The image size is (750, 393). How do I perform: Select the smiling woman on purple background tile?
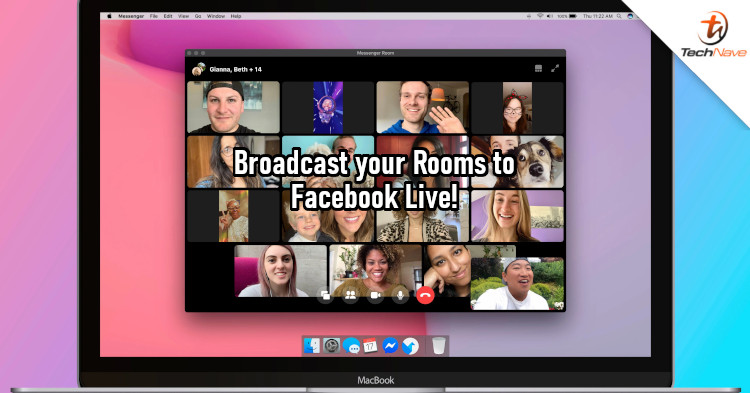(x=518, y=216)
